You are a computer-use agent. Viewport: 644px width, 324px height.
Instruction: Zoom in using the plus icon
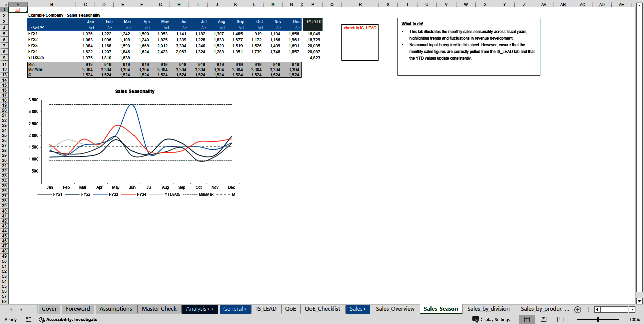(x=622, y=319)
